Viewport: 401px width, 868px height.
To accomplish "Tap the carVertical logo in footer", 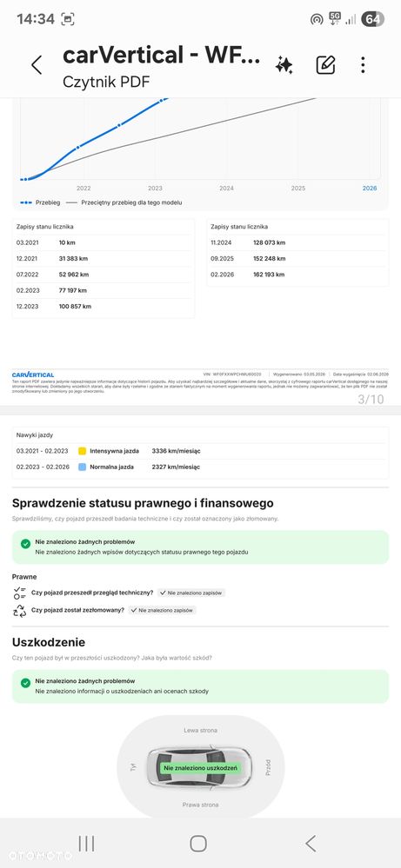I will point(33,374).
